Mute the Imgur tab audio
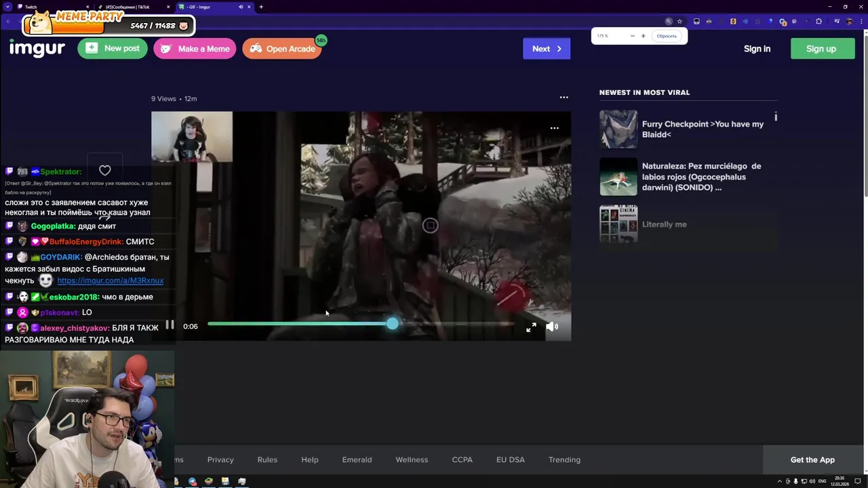868x488 pixels. (x=241, y=7)
